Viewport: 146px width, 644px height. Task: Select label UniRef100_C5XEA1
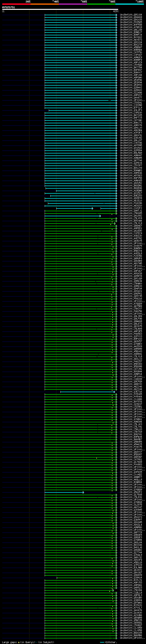(x=131, y=103)
